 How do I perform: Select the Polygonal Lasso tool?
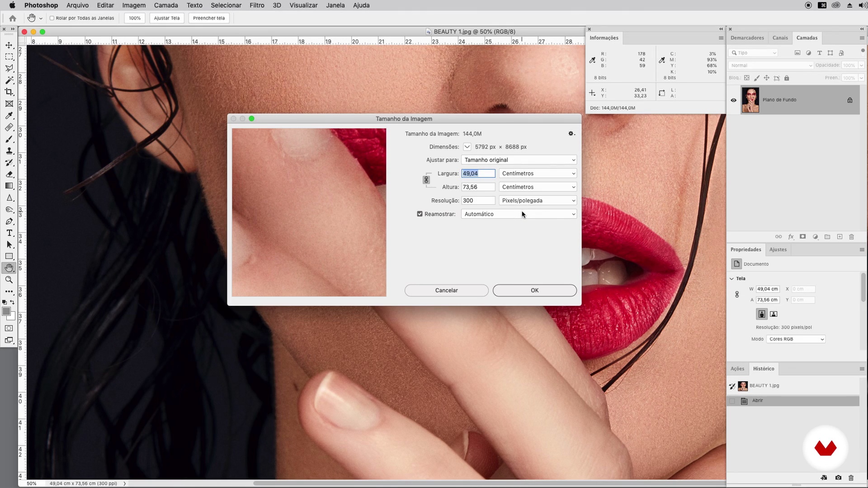pyautogui.click(x=9, y=69)
